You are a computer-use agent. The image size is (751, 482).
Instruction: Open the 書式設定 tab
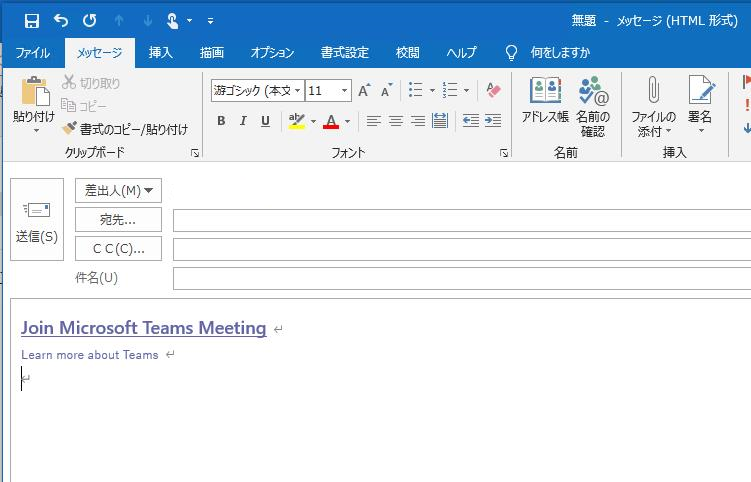coord(345,53)
